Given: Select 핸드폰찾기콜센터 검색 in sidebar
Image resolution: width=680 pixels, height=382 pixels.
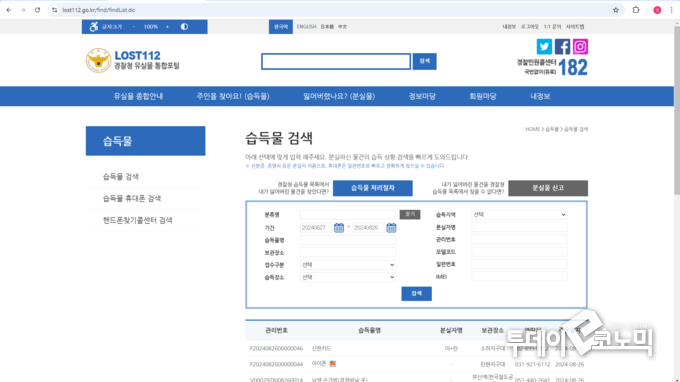Looking at the screenshot, I should pos(137,220).
